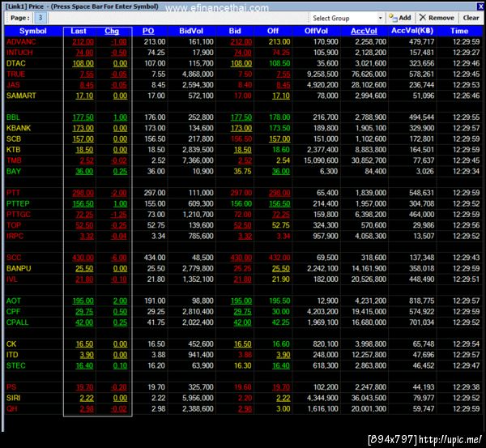
Task: Click the Chg column header
Action: click(112, 31)
